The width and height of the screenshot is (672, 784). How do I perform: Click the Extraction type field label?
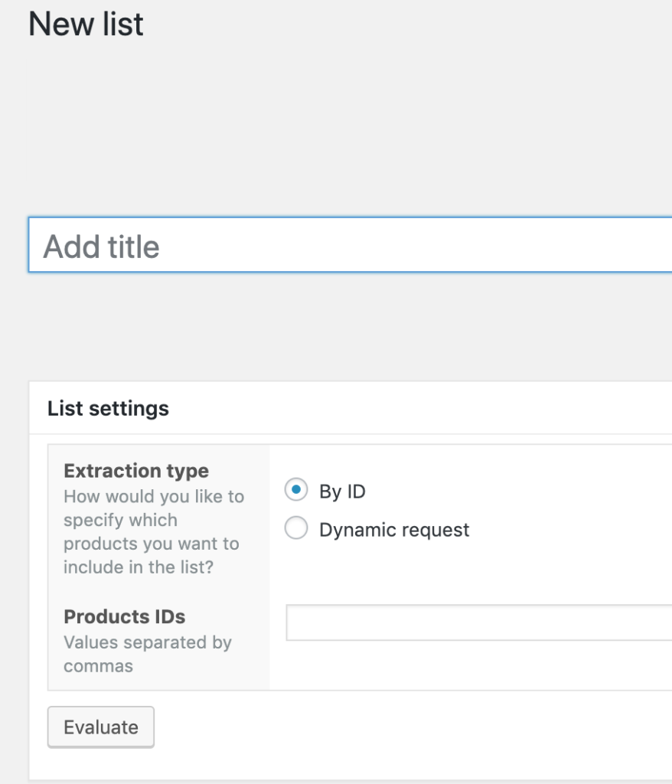(136, 471)
